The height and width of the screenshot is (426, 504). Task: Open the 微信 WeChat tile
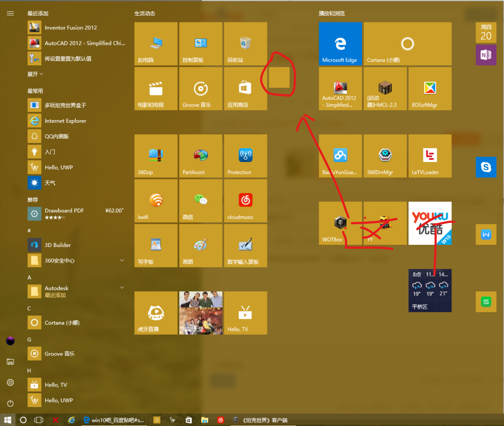tap(201, 201)
